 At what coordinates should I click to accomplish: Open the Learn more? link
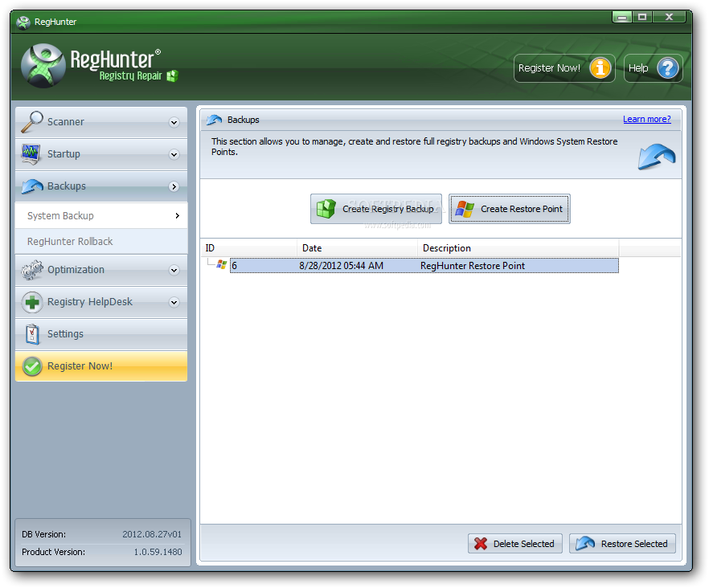coord(646,120)
